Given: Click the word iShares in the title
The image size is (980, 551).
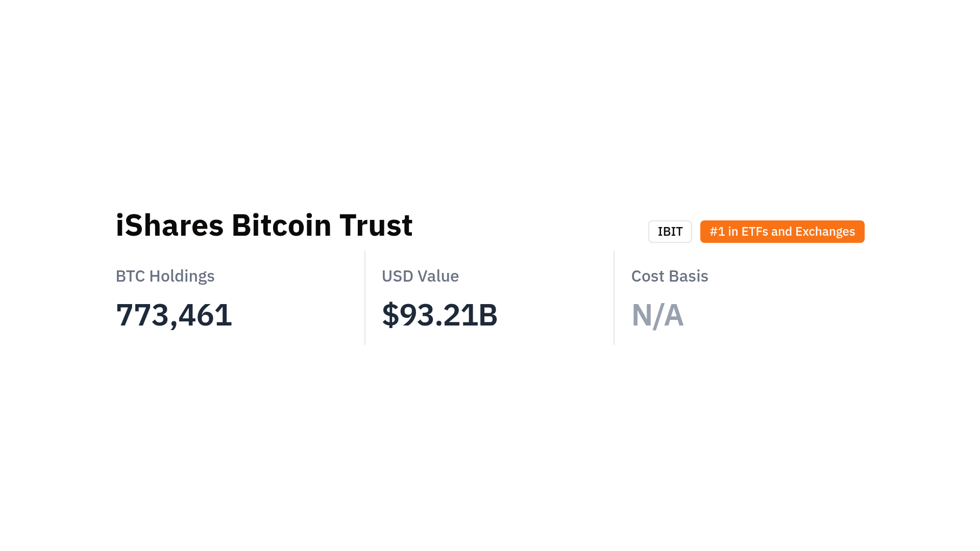Looking at the screenshot, I should (x=169, y=225).
